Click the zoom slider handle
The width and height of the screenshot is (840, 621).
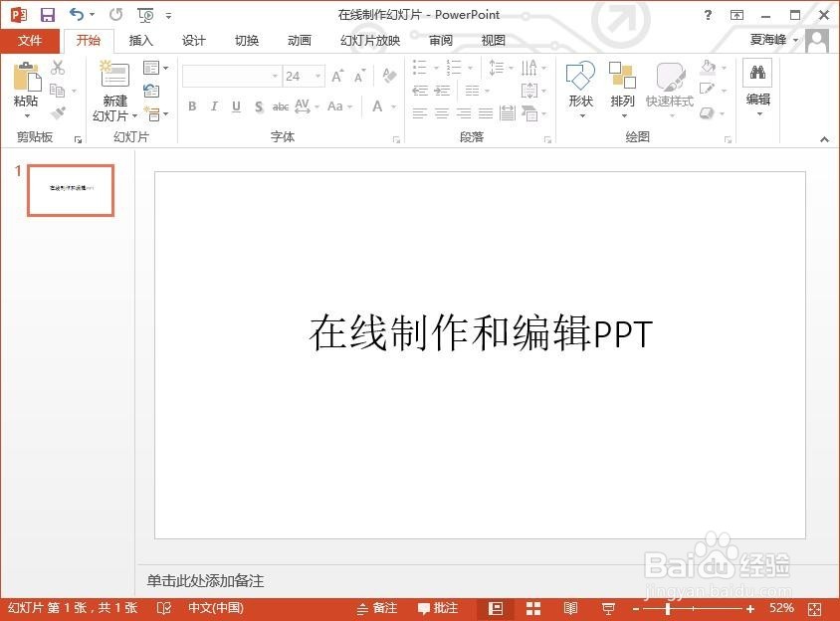[668, 609]
